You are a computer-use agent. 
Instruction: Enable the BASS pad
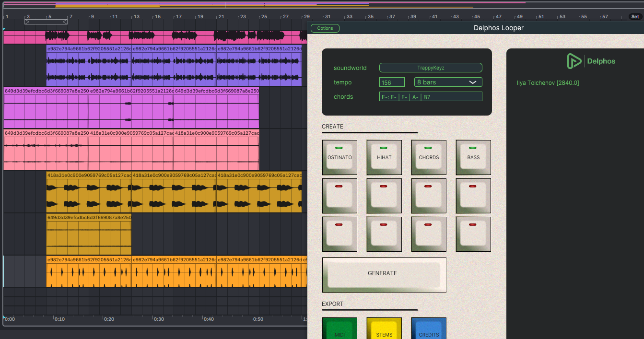(473, 157)
